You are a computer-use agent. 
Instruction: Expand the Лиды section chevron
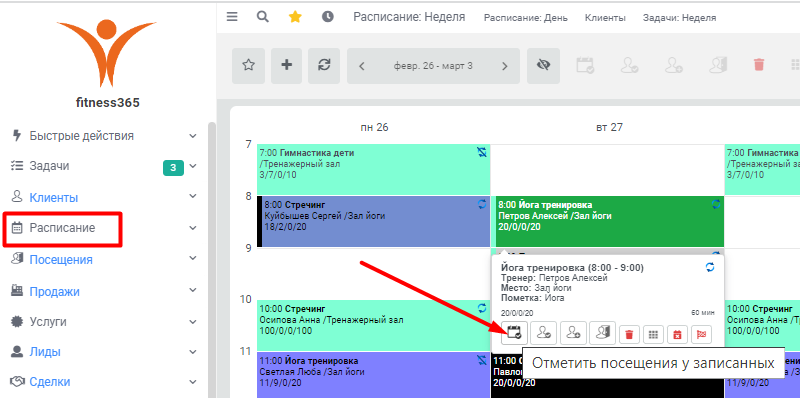point(192,352)
